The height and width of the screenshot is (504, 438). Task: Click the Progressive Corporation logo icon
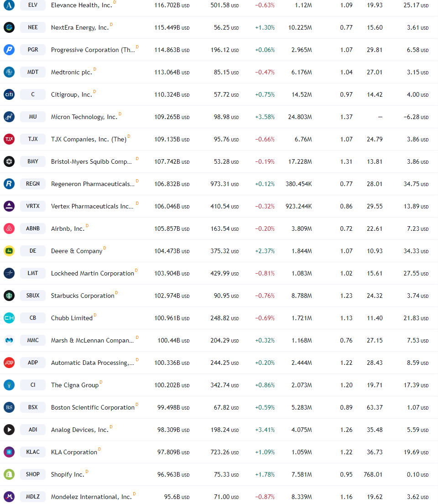pos(9,50)
